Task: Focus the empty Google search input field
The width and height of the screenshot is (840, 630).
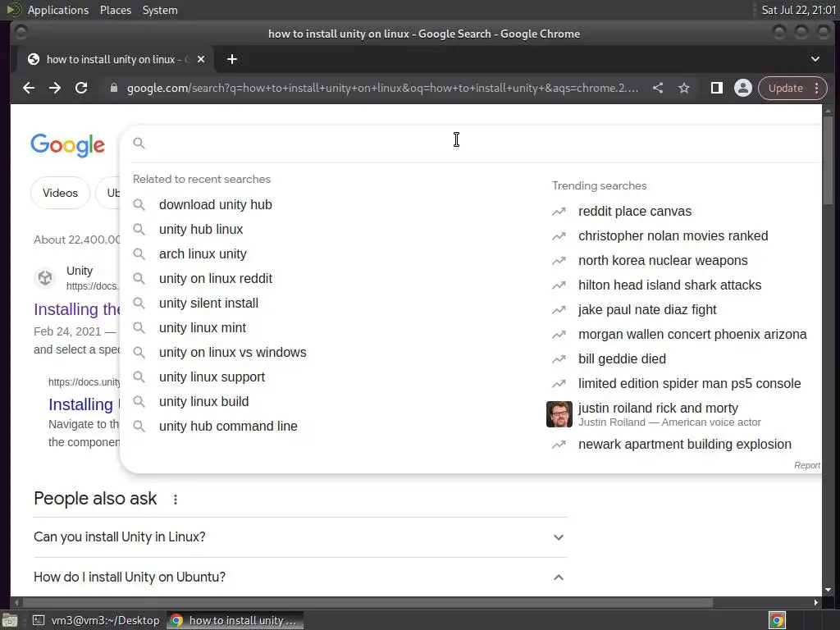Action: click(x=482, y=143)
